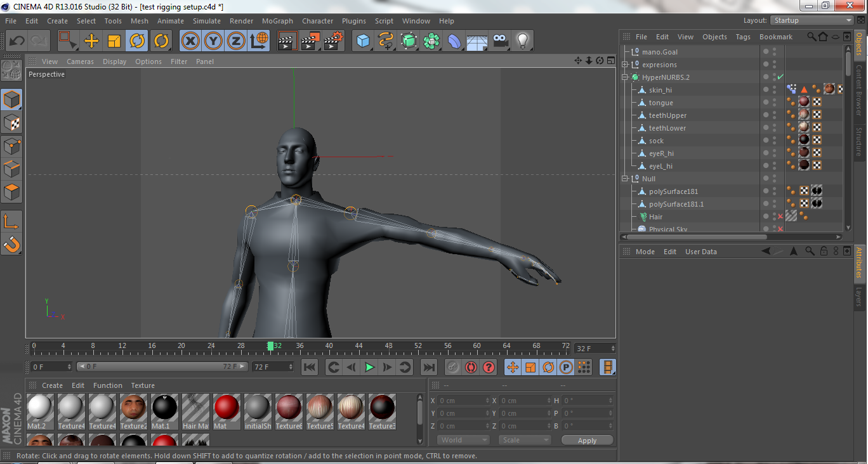Screen dimensions: 868x464
Task: Toggle the X-axis lock
Action: coord(190,41)
